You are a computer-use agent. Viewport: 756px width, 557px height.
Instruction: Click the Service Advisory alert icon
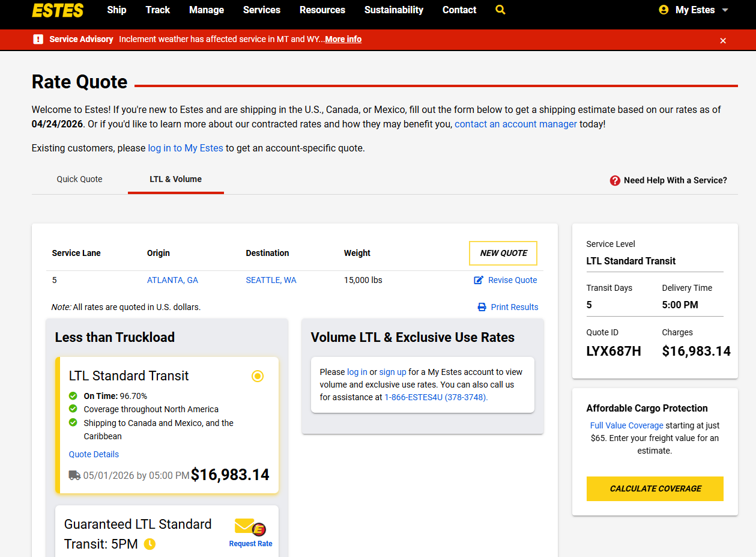[x=38, y=39]
